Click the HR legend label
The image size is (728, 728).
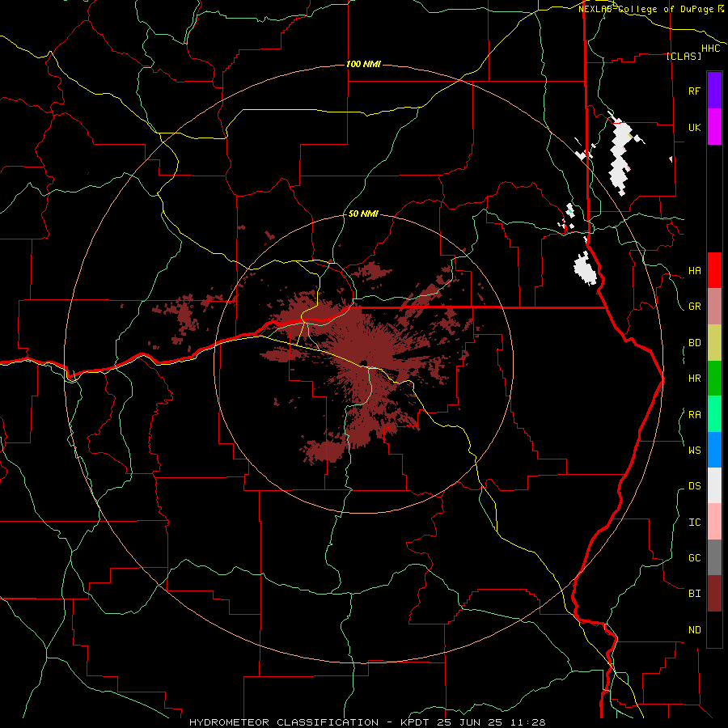point(694,379)
